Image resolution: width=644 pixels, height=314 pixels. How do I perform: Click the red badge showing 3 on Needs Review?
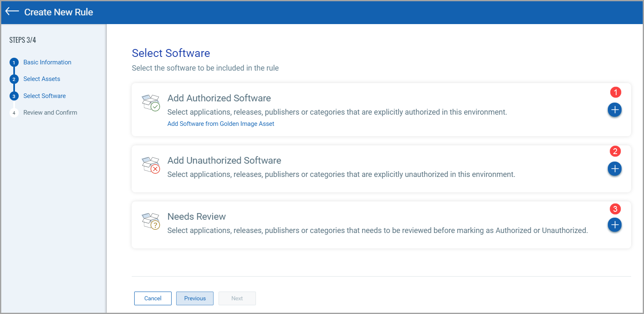(x=615, y=209)
